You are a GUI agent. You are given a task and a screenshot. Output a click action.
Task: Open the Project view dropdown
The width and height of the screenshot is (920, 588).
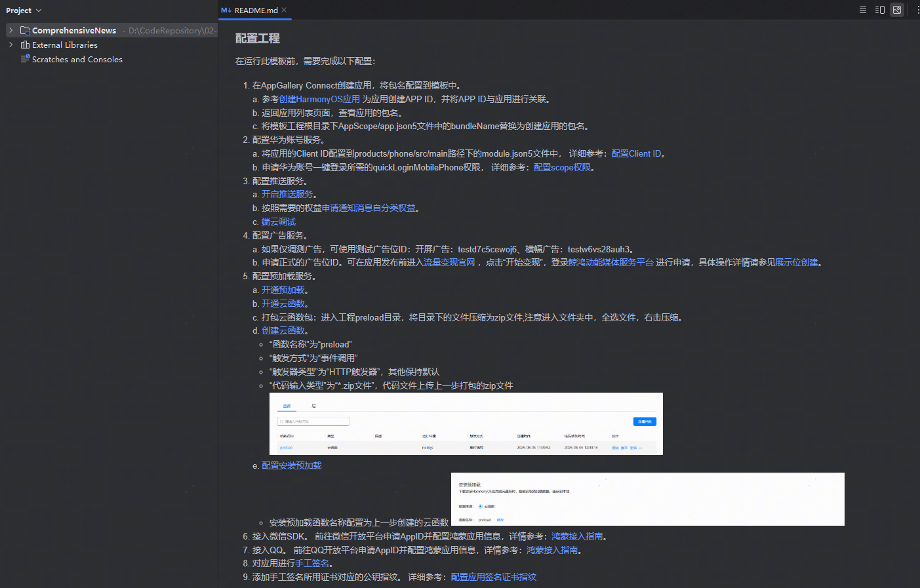coord(24,10)
